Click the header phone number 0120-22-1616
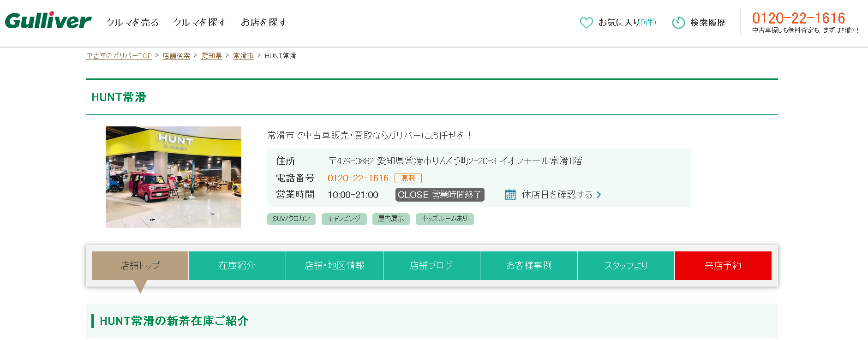The image size is (868, 340). pos(798,18)
